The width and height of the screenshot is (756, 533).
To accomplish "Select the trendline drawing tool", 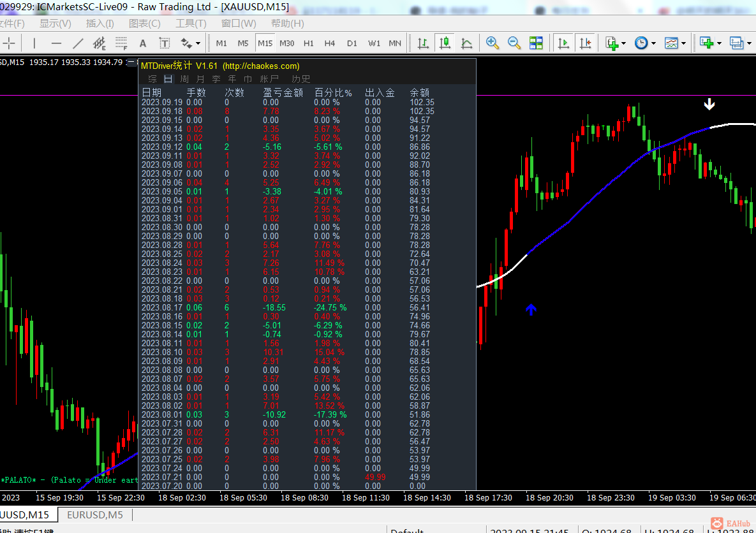I will 78,43.
